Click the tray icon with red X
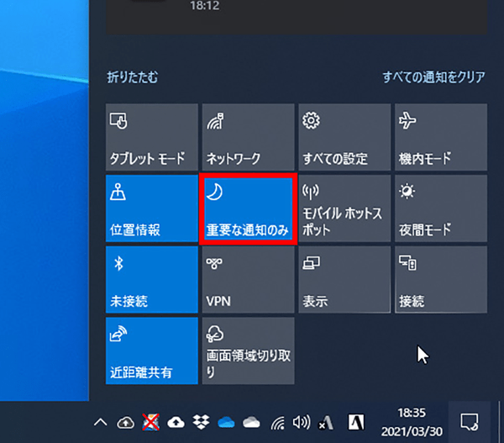The image size is (504, 443). point(150,422)
